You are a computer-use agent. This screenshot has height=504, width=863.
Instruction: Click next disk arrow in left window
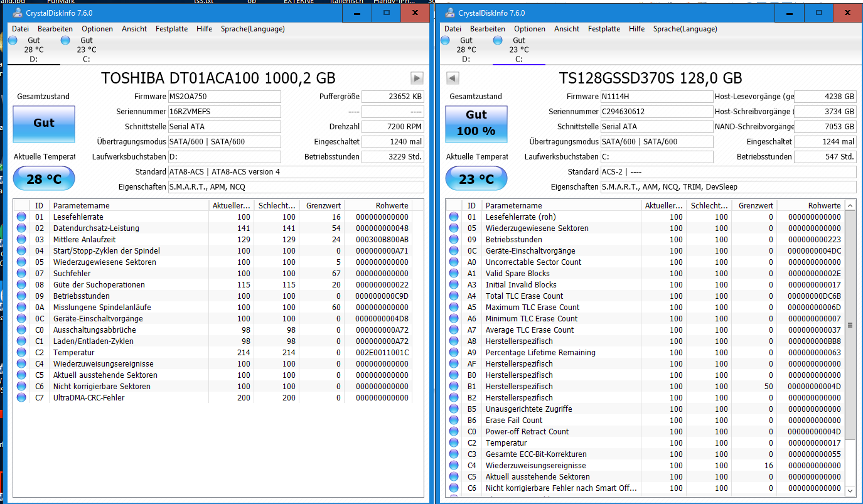click(x=417, y=78)
